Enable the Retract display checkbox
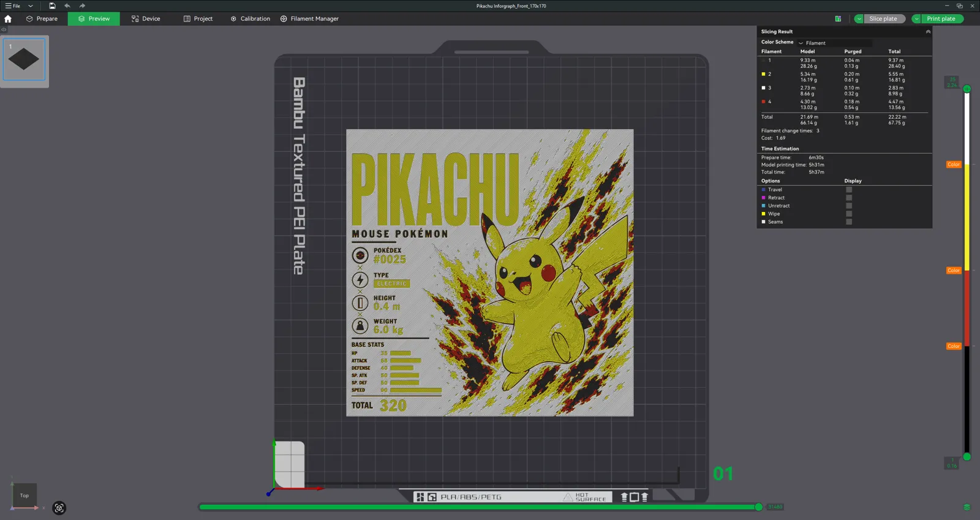Viewport: 980px width, 520px height. pyautogui.click(x=849, y=198)
